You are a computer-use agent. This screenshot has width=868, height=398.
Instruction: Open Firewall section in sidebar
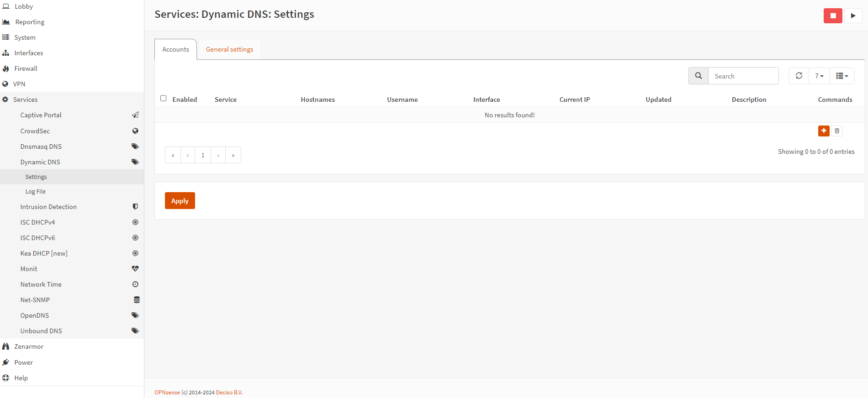(x=26, y=68)
